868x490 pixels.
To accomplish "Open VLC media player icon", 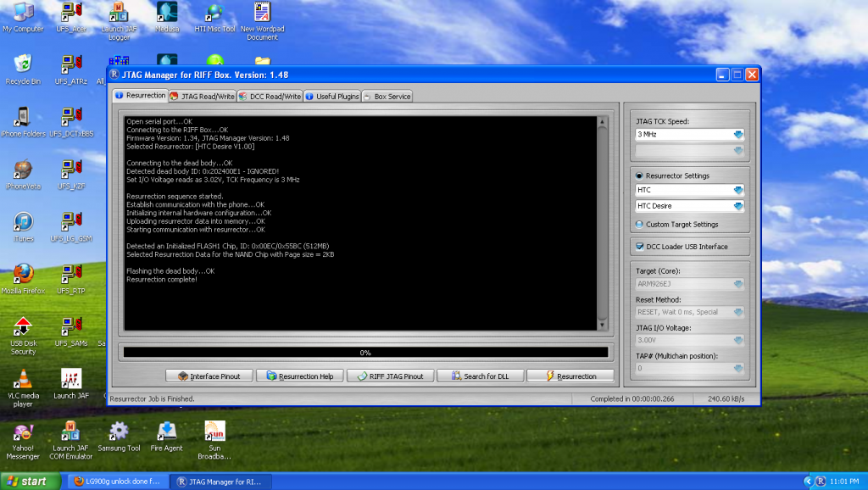I will 23,388.
